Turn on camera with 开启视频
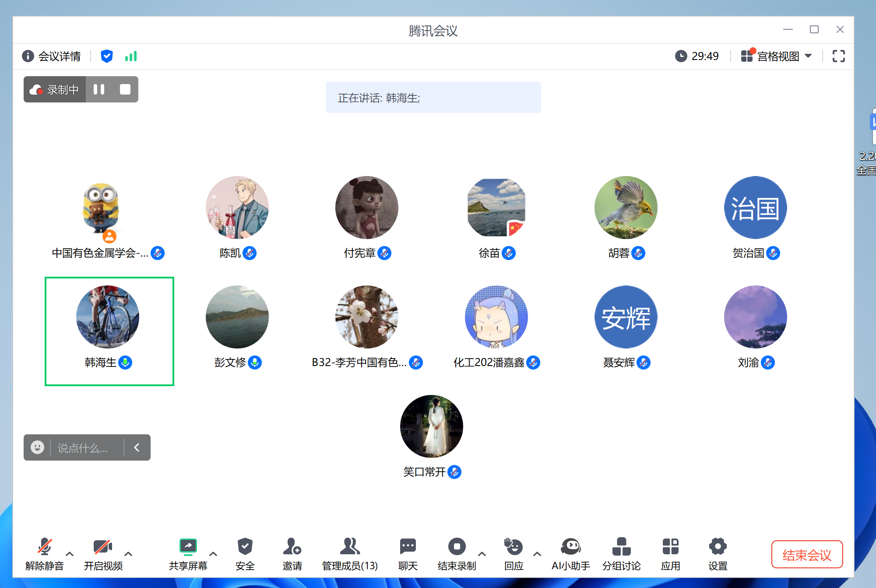 [x=103, y=547]
